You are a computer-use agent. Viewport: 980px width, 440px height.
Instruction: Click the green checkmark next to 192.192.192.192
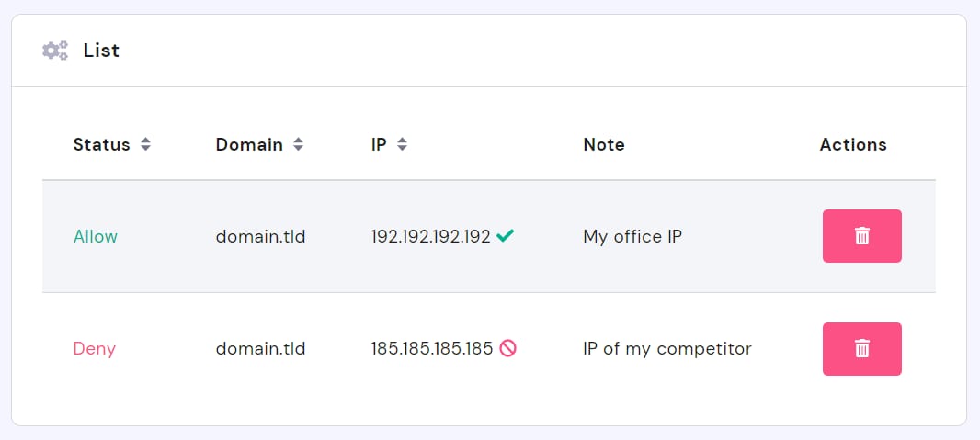pyautogui.click(x=505, y=236)
